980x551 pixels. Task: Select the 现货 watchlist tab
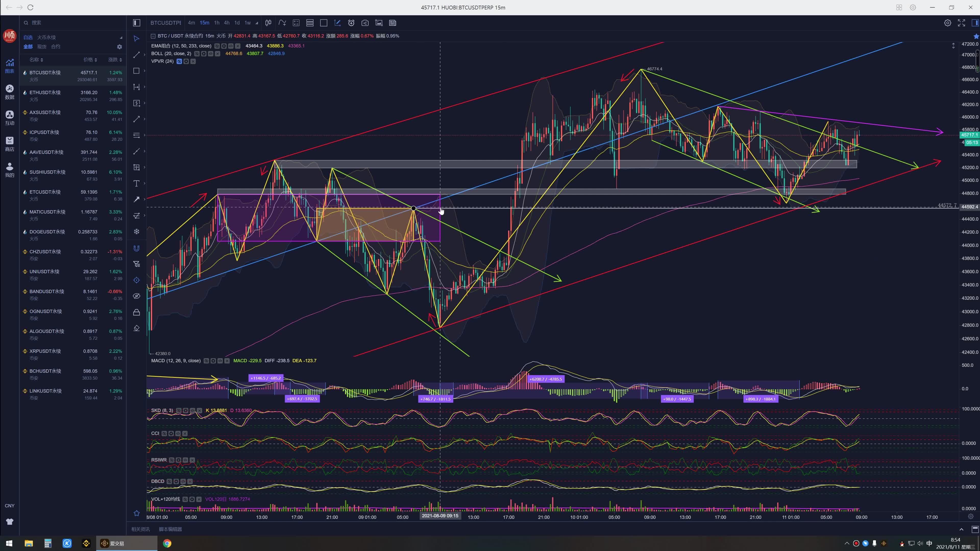(41, 47)
